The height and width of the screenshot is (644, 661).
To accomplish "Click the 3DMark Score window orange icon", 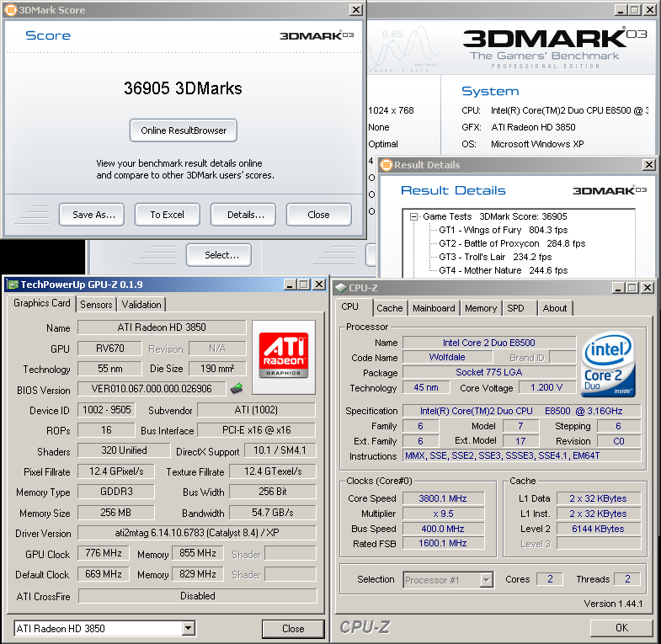I will pos(10,10).
